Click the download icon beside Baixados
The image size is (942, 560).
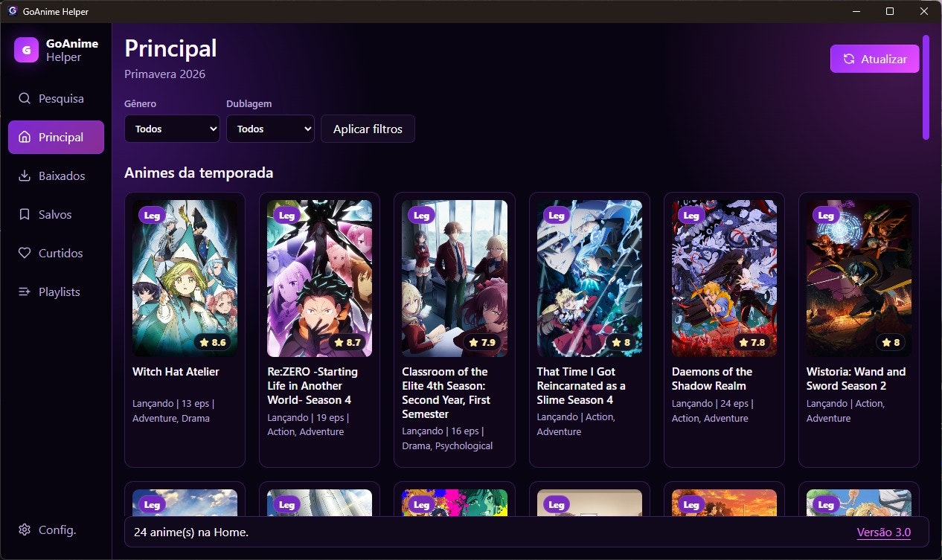(25, 176)
